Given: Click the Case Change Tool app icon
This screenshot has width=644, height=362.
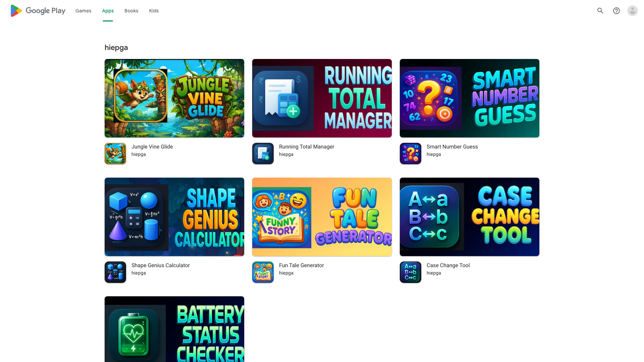Looking at the screenshot, I should (x=411, y=272).
